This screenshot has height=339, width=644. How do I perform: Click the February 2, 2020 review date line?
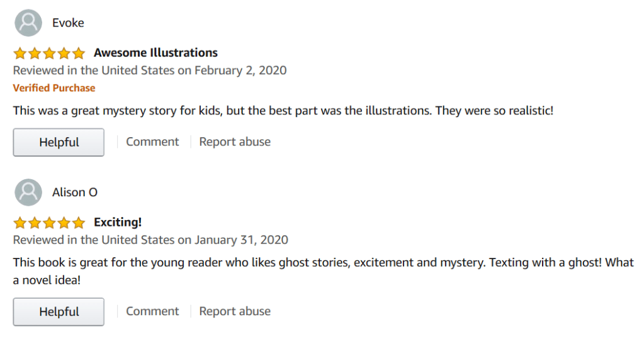click(x=150, y=70)
